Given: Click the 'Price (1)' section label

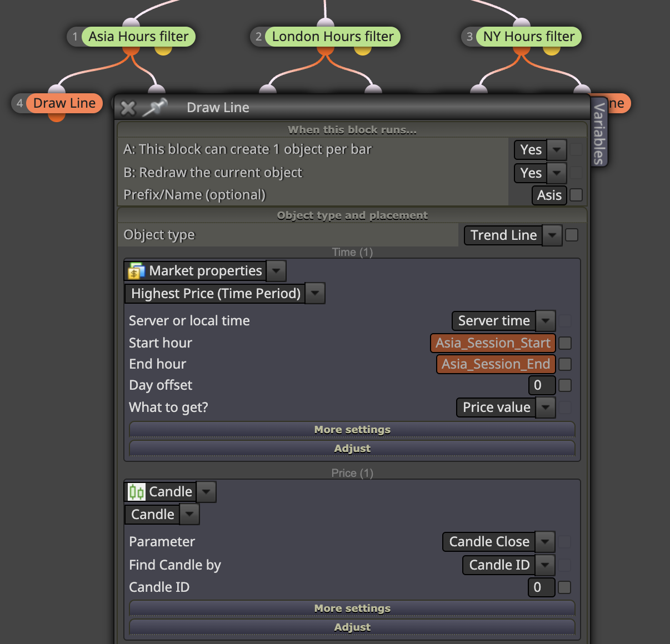Looking at the screenshot, I should pos(352,473).
